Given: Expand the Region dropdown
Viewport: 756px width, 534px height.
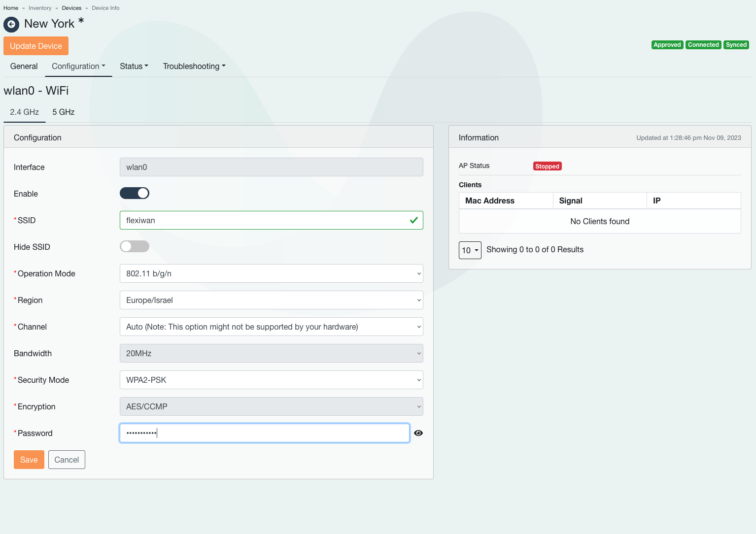Looking at the screenshot, I should tap(271, 300).
